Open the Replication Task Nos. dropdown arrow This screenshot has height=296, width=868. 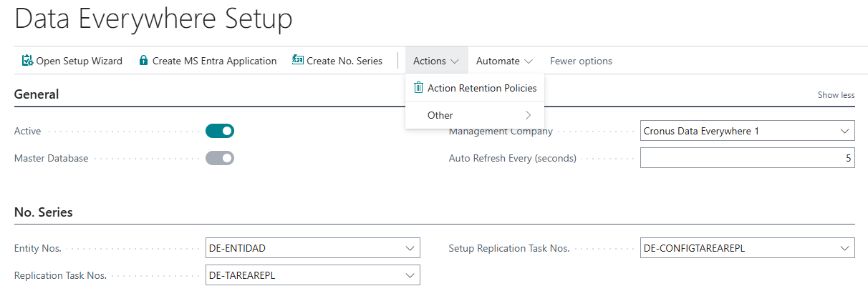[410, 275]
